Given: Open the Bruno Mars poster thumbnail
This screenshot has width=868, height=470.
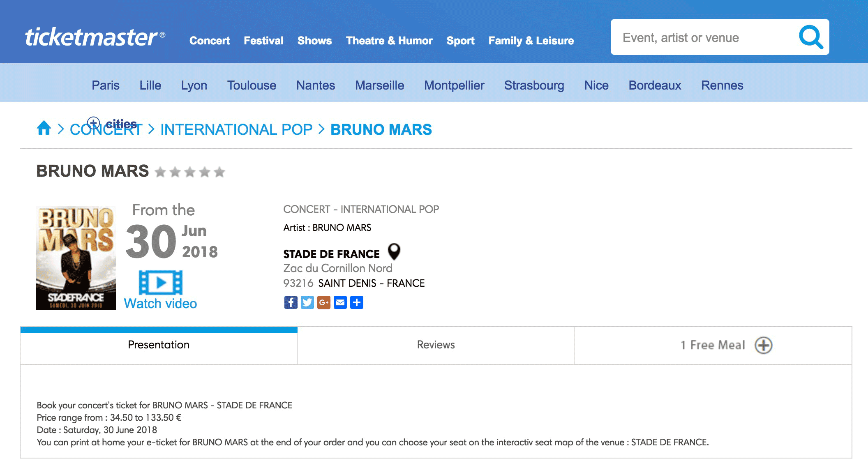Looking at the screenshot, I should pos(76,258).
